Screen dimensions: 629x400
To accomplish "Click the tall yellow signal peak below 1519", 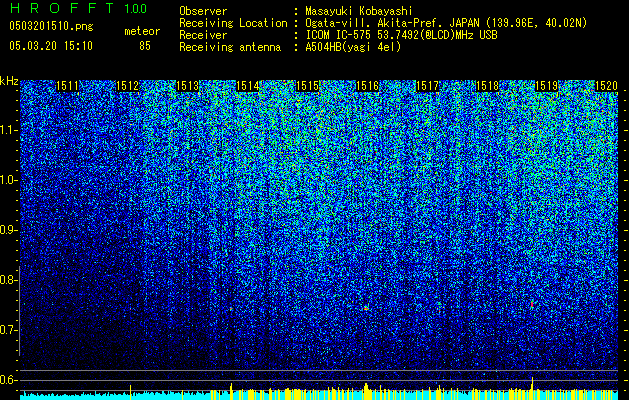I will [532, 388].
